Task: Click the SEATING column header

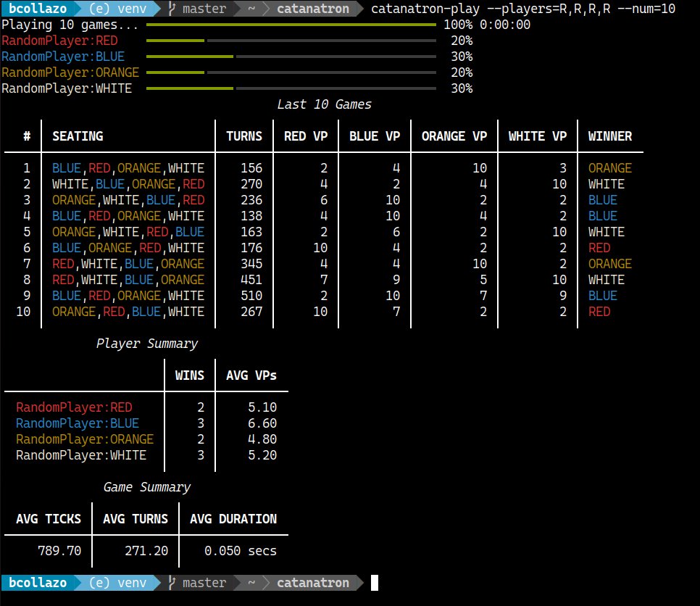Action: point(78,136)
